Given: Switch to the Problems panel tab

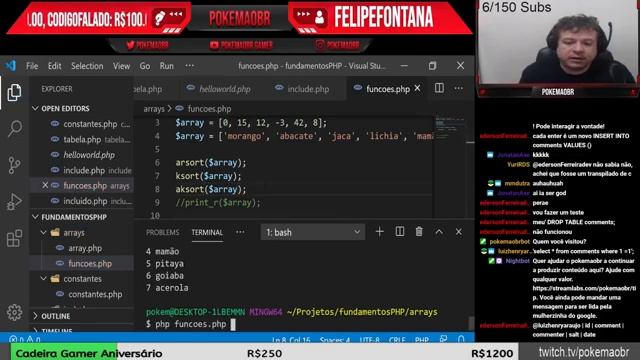Looking at the screenshot, I should pos(162,232).
